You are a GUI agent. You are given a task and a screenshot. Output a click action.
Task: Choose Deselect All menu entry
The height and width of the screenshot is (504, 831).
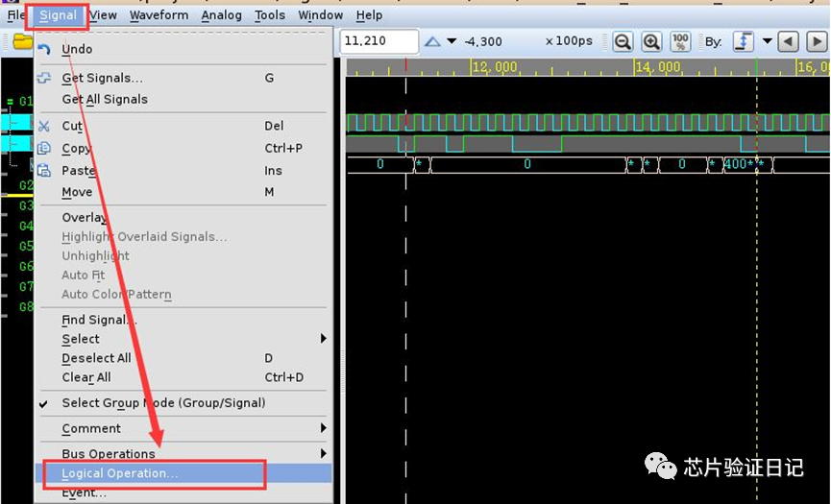(183, 358)
